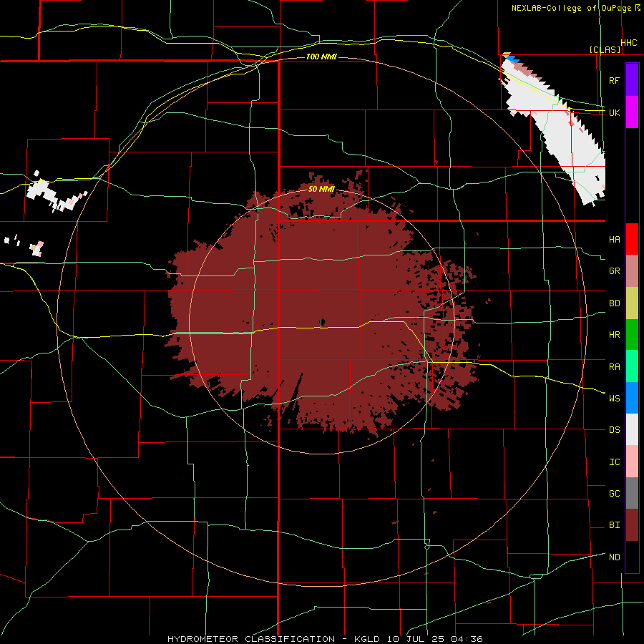Click the GR salmon legend color swatch
Screen dimensions: 644x644
(632, 271)
